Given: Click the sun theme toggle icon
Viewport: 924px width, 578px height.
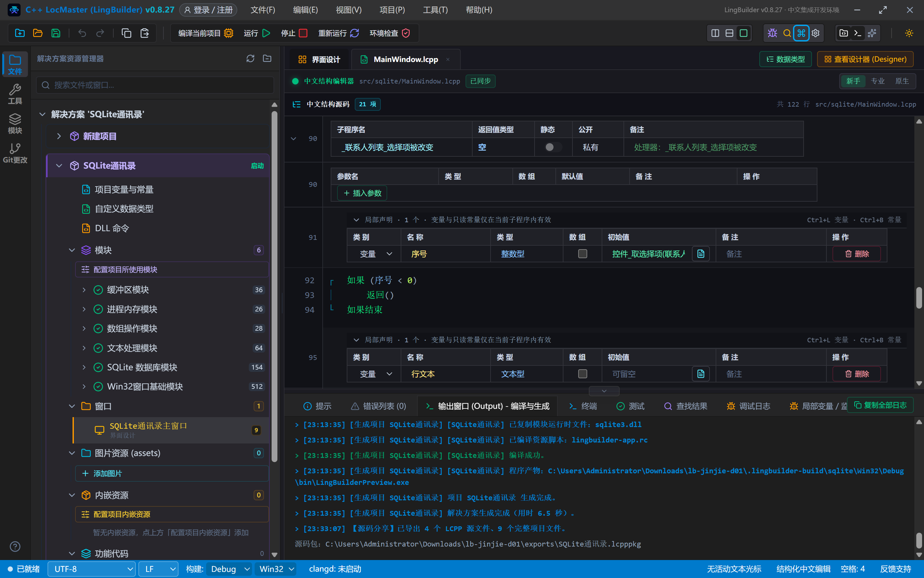Looking at the screenshot, I should point(909,33).
